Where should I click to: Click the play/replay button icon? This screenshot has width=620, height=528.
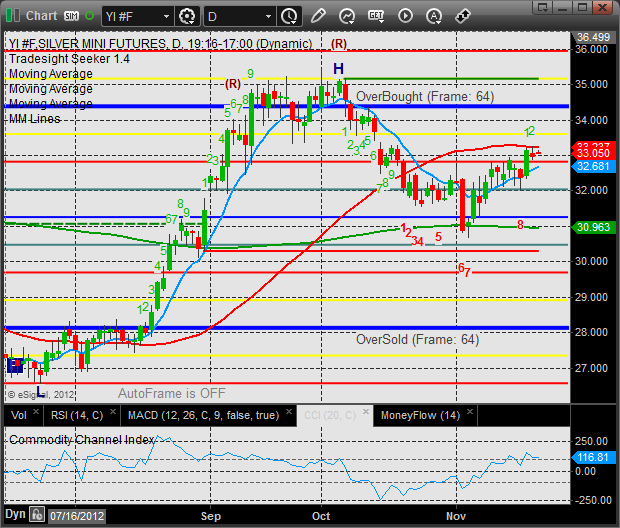405,16
